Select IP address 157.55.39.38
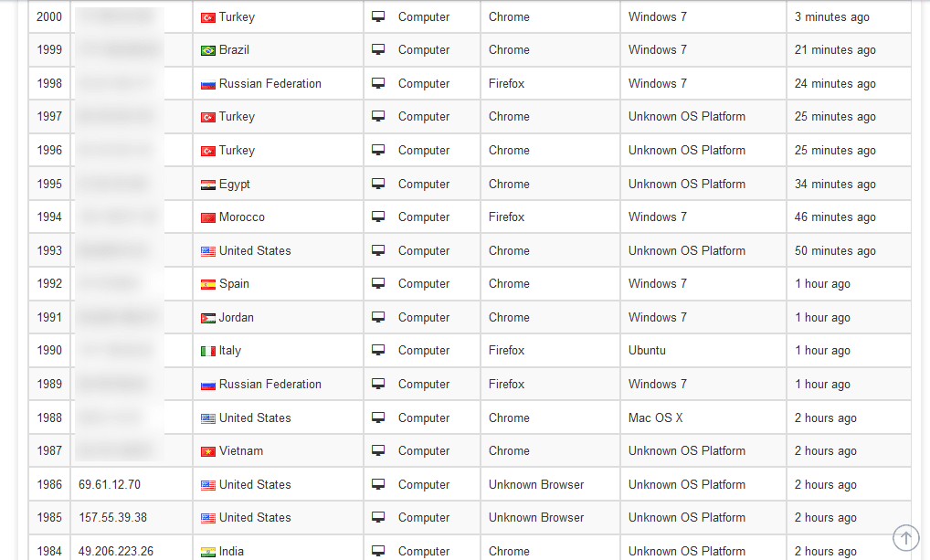The height and width of the screenshot is (560, 930). tap(113, 517)
